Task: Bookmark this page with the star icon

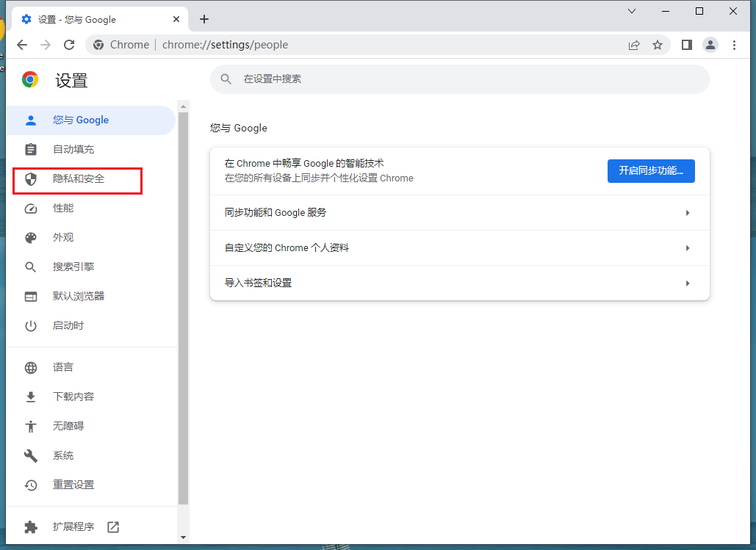Action: coord(657,45)
